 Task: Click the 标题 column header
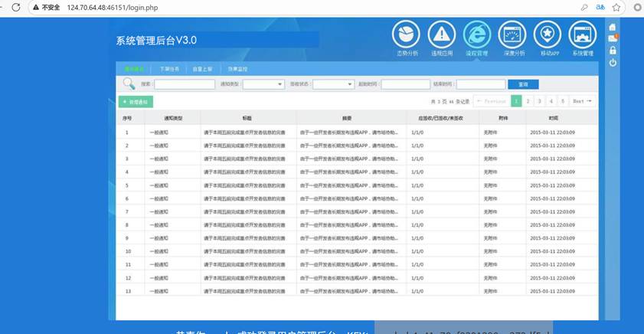pos(247,118)
